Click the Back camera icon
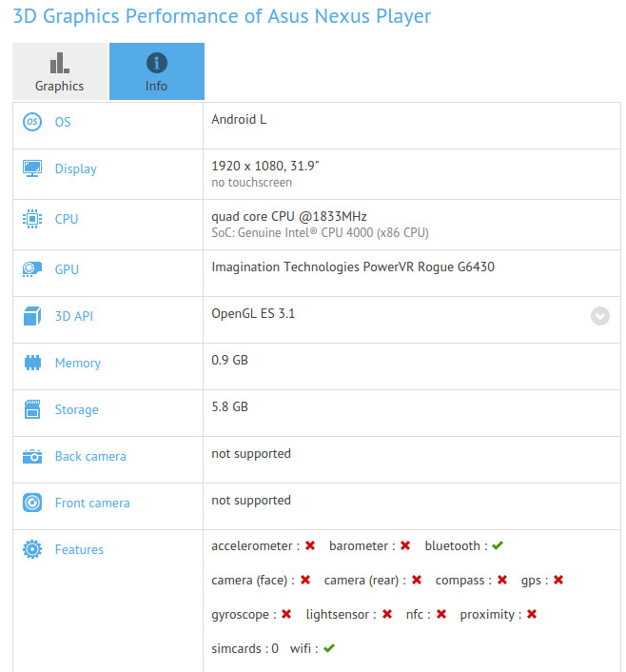 tap(32, 456)
